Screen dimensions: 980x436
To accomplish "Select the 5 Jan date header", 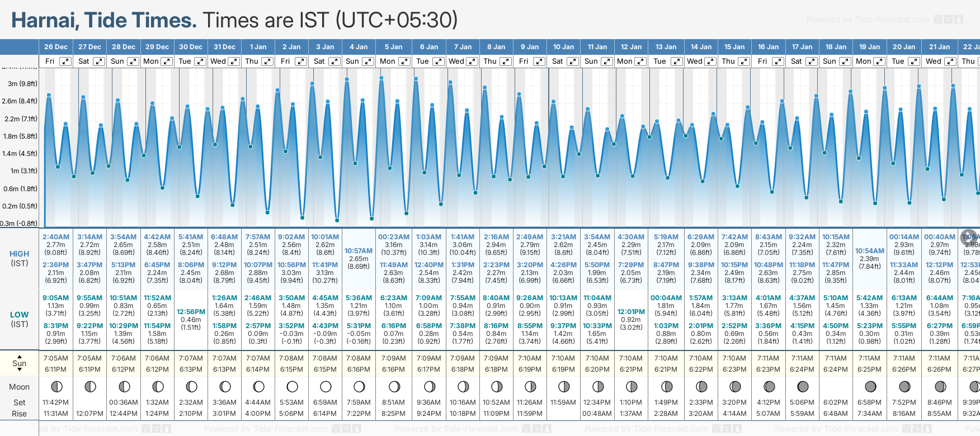I will click(x=394, y=47).
